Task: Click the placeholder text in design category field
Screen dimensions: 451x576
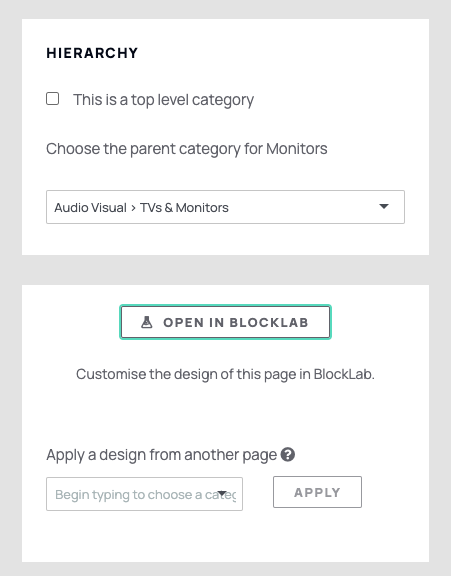Action: (145, 494)
